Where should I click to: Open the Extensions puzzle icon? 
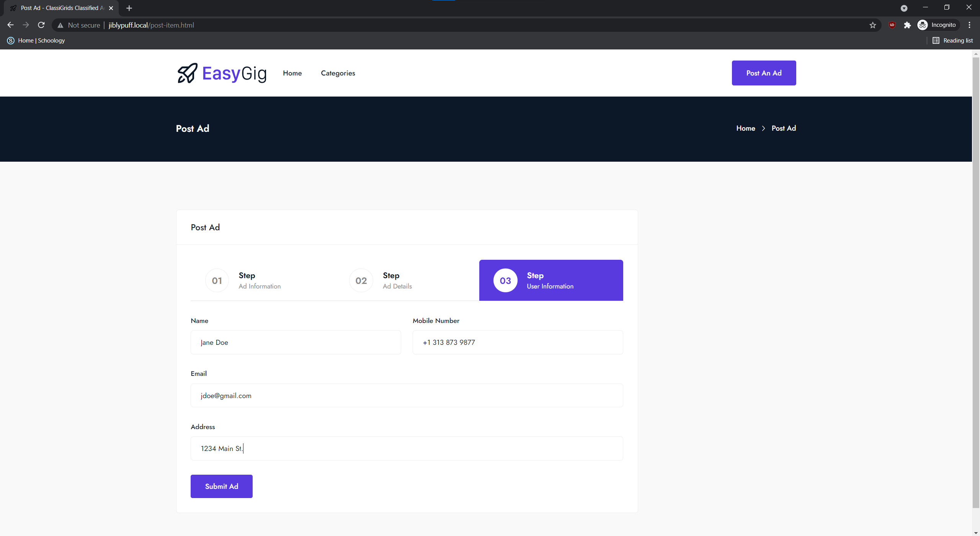click(907, 25)
